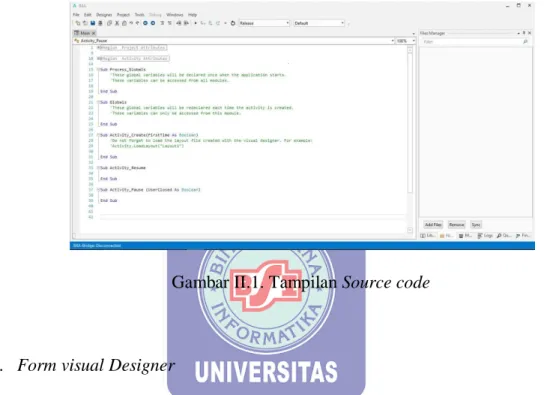Click the Copy icon in the toolbar
This screenshot has height=395, width=544.
[x=109, y=23]
